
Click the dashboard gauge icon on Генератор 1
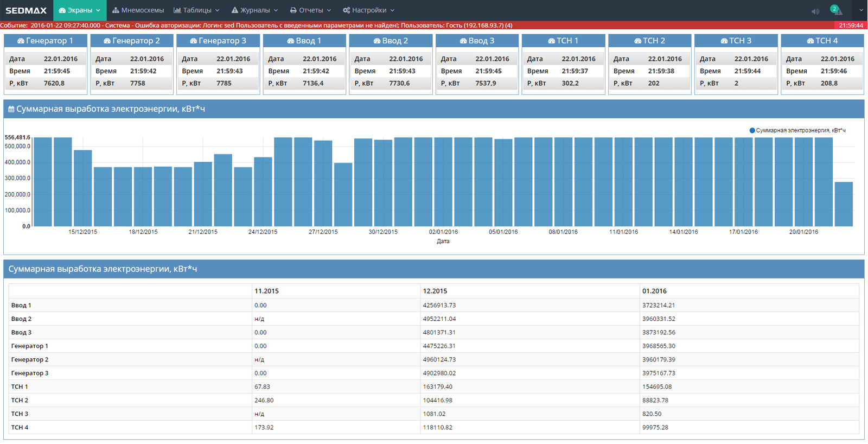click(21, 41)
